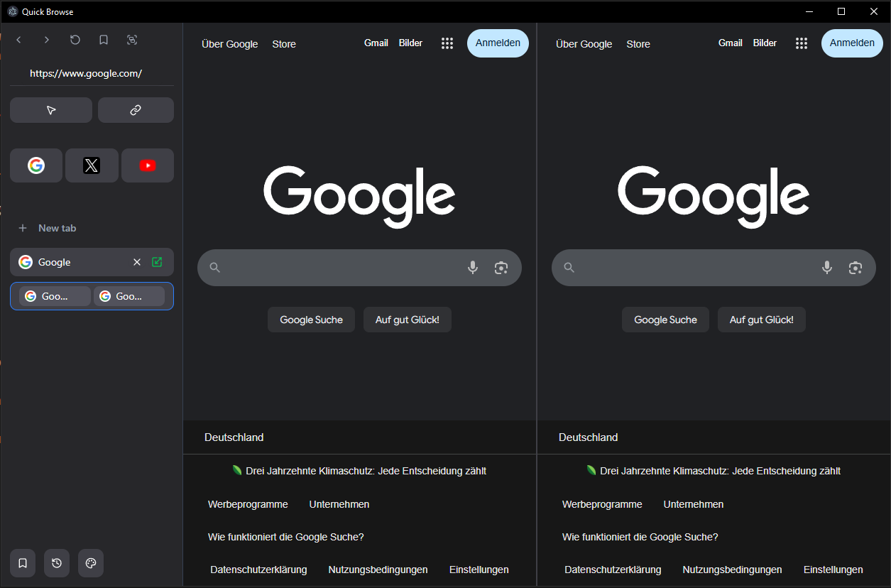This screenshot has width=891, height=588.
Task: Maximize the Quick Browse window
Action: point(841,11)
